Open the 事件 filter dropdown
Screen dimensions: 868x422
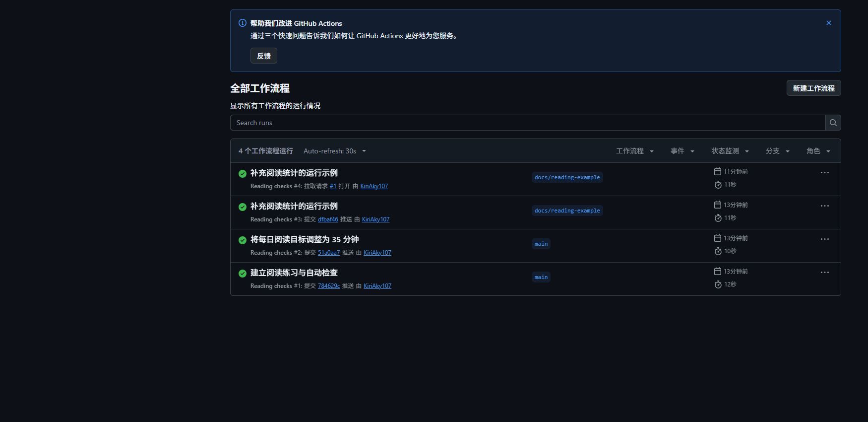[x=682, y=151]
